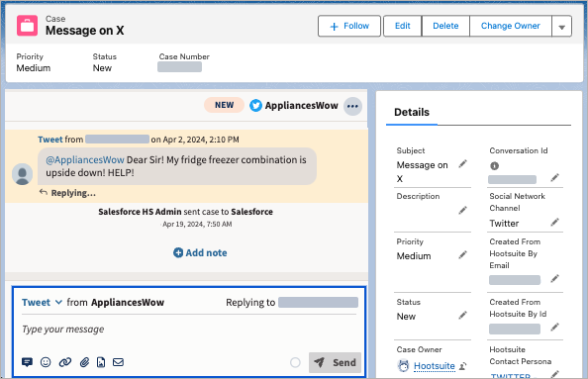Select the Details tab
588x379 pixels.
coord(412,112)
